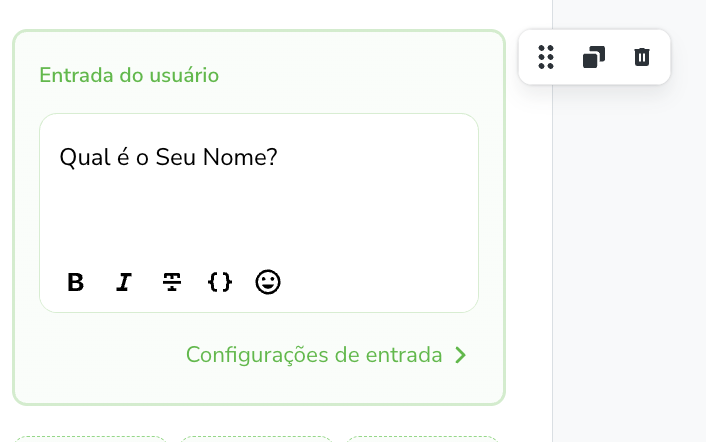Apply strikethrough formatting
Screen dimensions: 706x442
click(172, 283)
